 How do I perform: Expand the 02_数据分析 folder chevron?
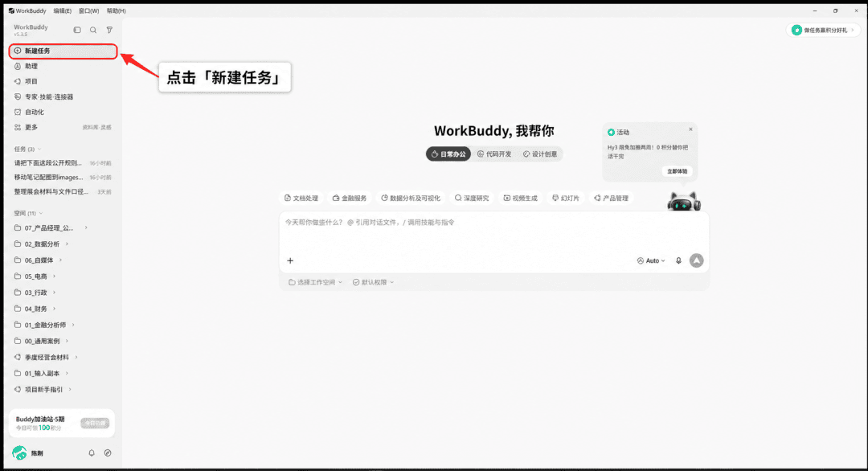pyautogui.click(x=67, y=244)
